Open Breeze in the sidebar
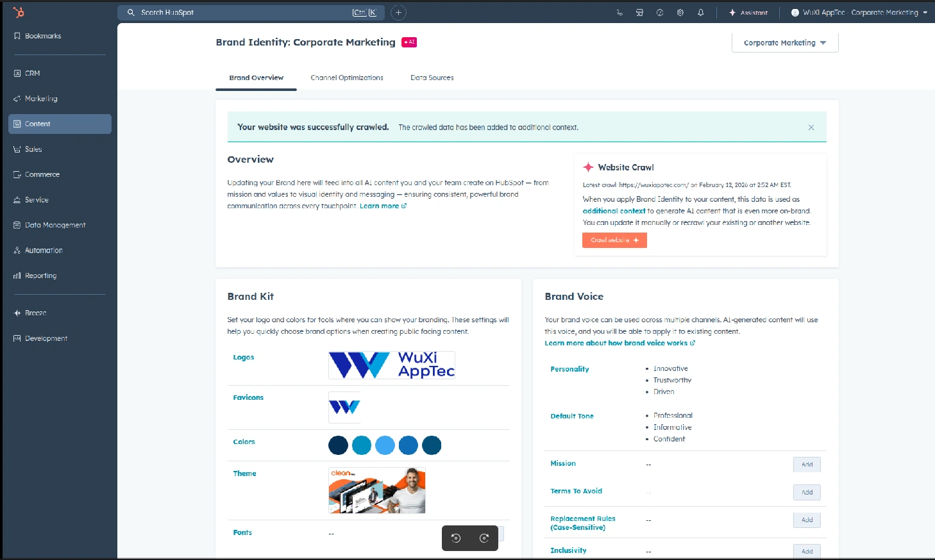The height and width of the screenshot is (560, 935). (x=60, y=313)
